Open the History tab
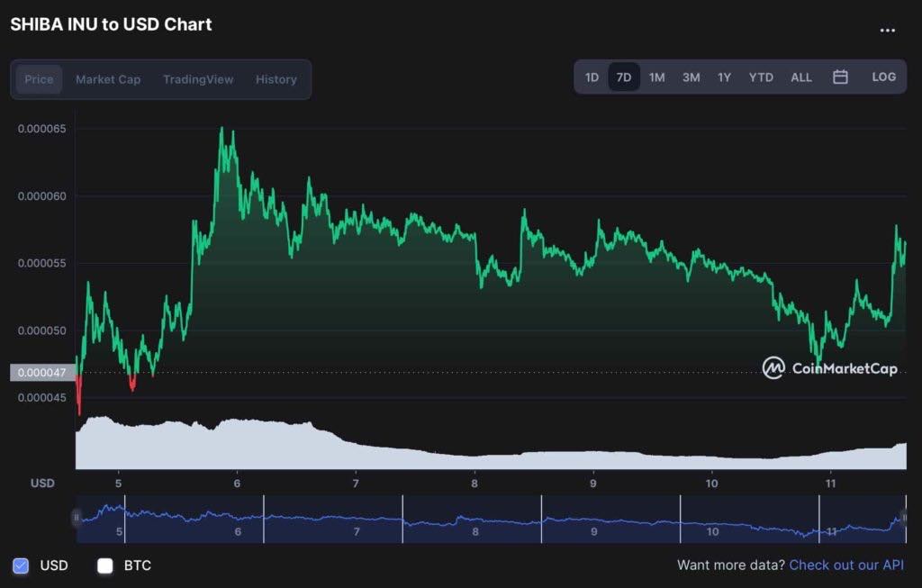Viewport: 922px width, 588px height. (x=276, y=79)
